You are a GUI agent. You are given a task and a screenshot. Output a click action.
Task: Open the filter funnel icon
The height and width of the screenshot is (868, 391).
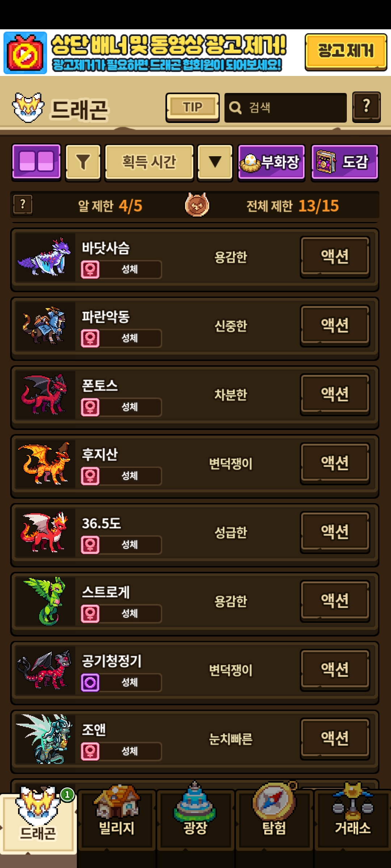tap(83, 162)
